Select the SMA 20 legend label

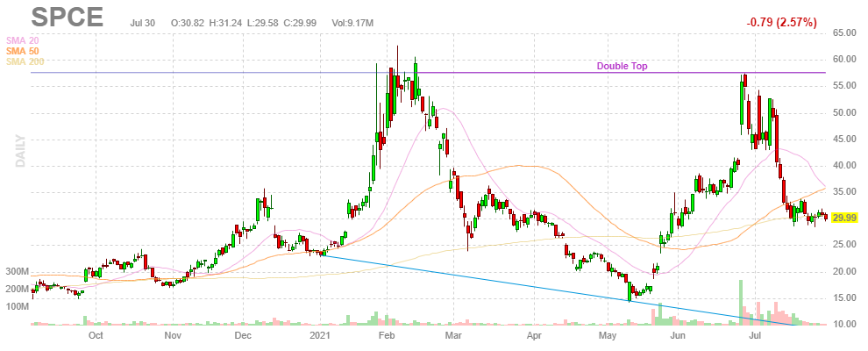pyautogui.click(x=22, y=40)
